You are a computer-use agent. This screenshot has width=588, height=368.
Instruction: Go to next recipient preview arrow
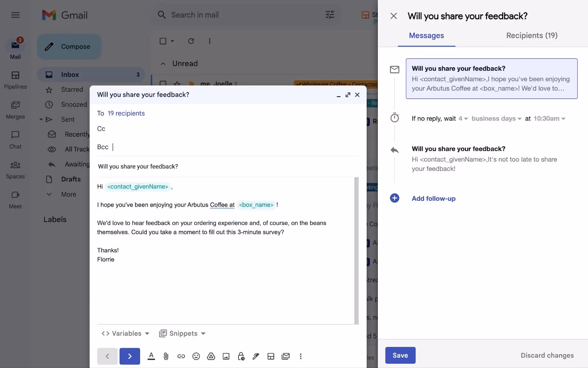pos(130,356)
